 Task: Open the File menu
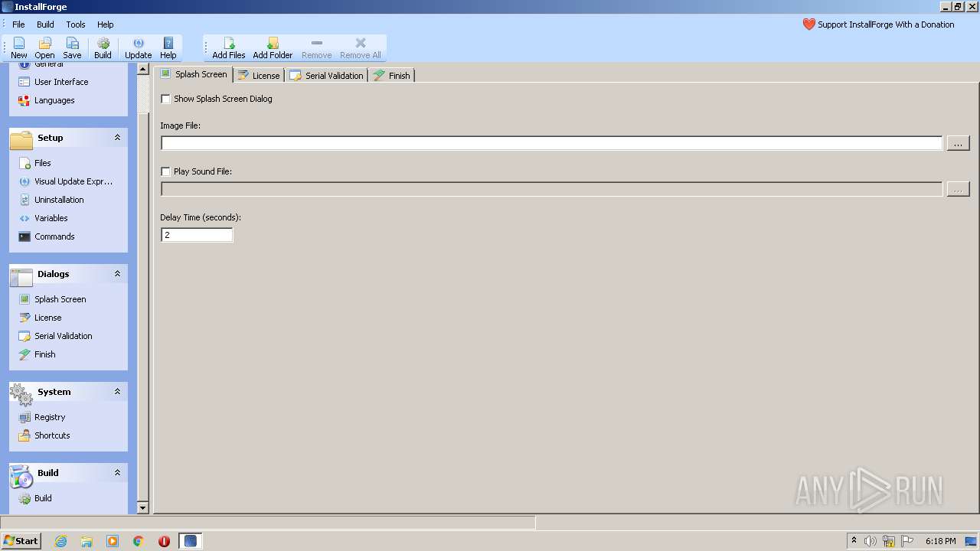pos(18,24)
